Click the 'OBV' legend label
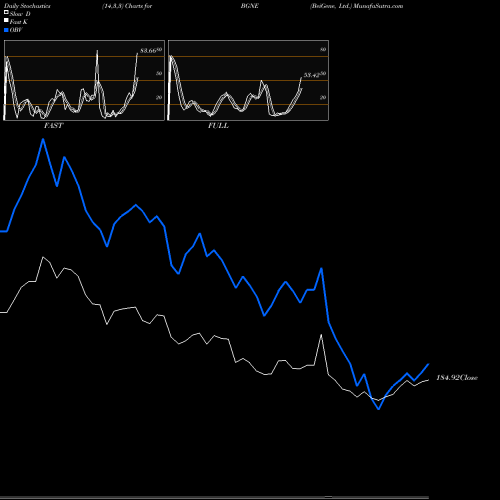500x500 pixels. (x=16, y=30)
